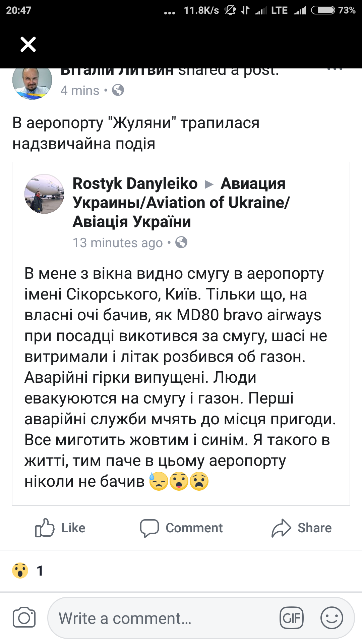Open the three-dot post options menu
This screenshot has height=644, width=362.
click(x=335, y=70)
